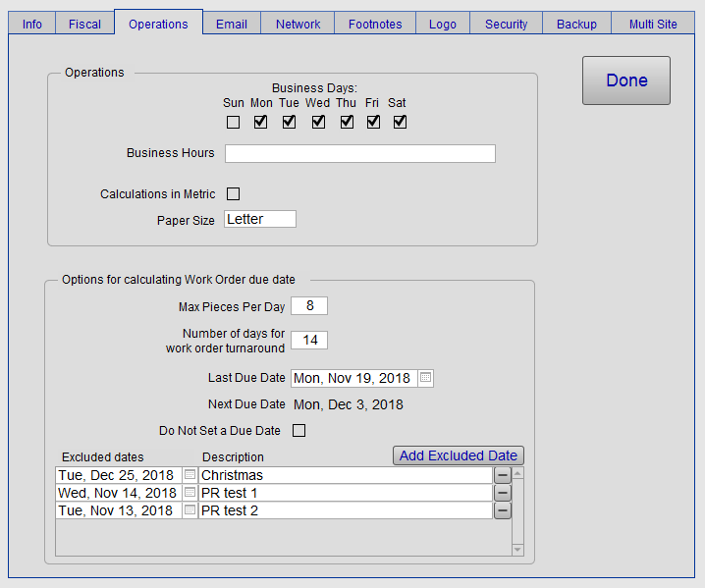
Task: Uncheck Monday business day
Action: click(x=261, y=122)
